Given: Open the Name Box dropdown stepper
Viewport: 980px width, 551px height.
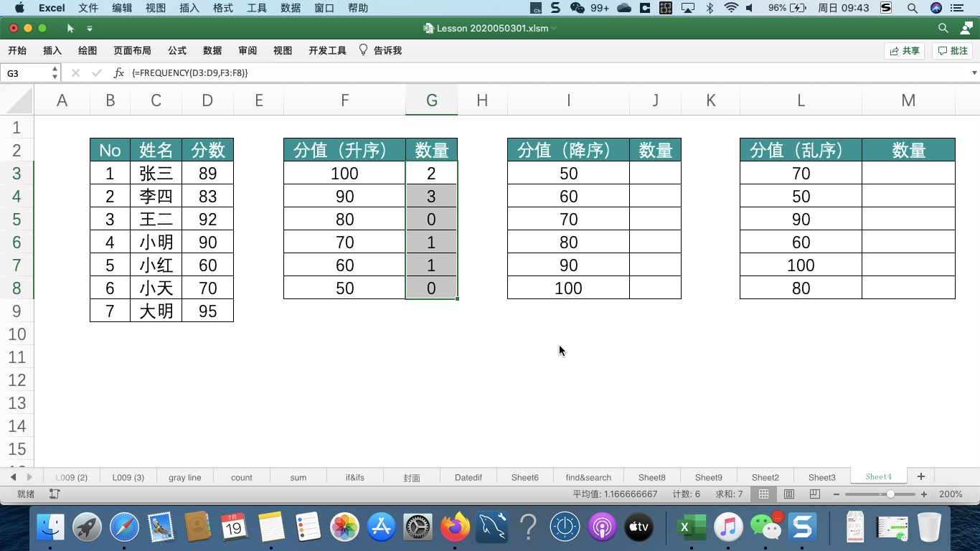Looking at the screenshot, I should [x=55, y=73].
